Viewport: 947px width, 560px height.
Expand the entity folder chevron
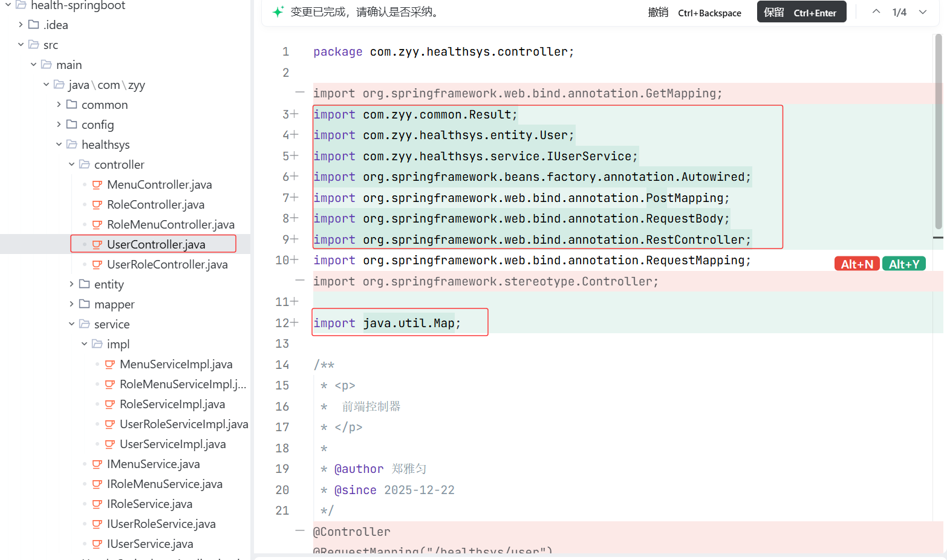click(x=71, y=284)
